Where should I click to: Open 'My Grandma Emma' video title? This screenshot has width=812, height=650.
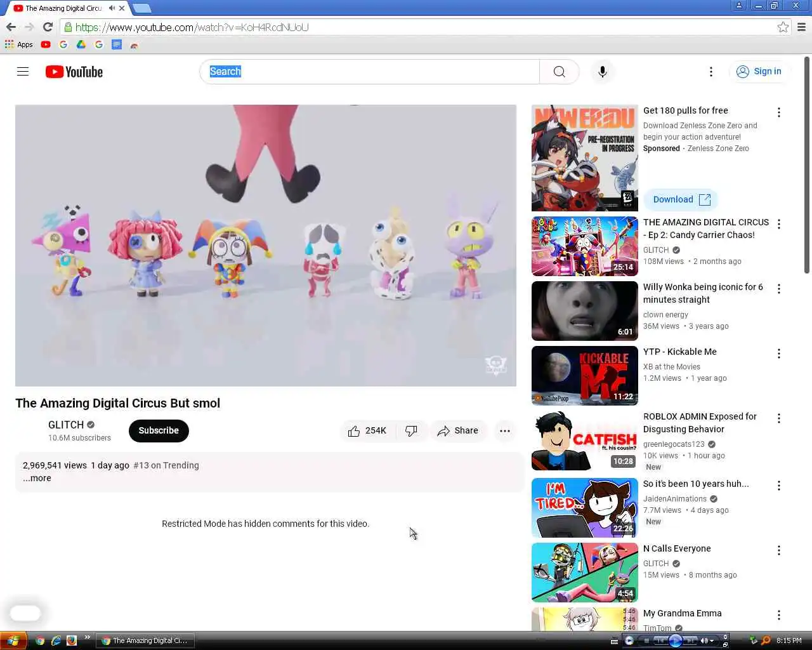683,613
